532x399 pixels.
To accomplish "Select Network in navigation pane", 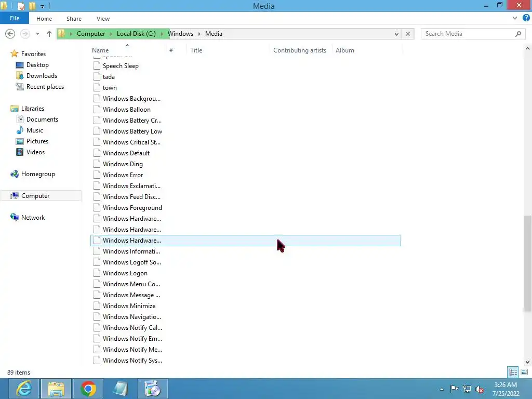I will [33, 218].
